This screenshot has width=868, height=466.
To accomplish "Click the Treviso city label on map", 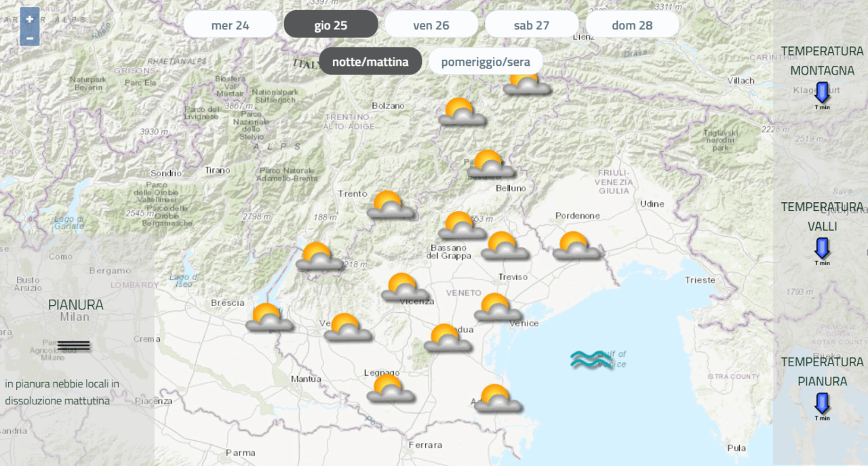I will tap(513, 277).
